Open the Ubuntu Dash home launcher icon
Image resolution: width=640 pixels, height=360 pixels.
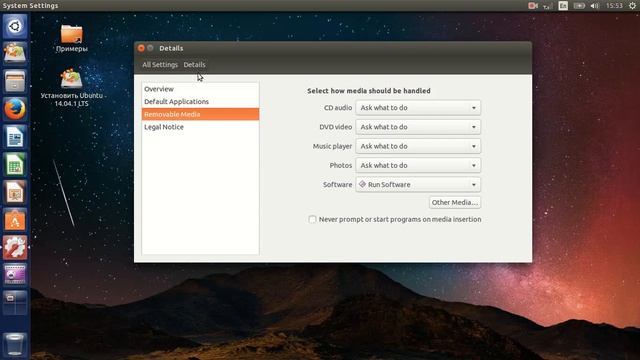pos(15,27)
